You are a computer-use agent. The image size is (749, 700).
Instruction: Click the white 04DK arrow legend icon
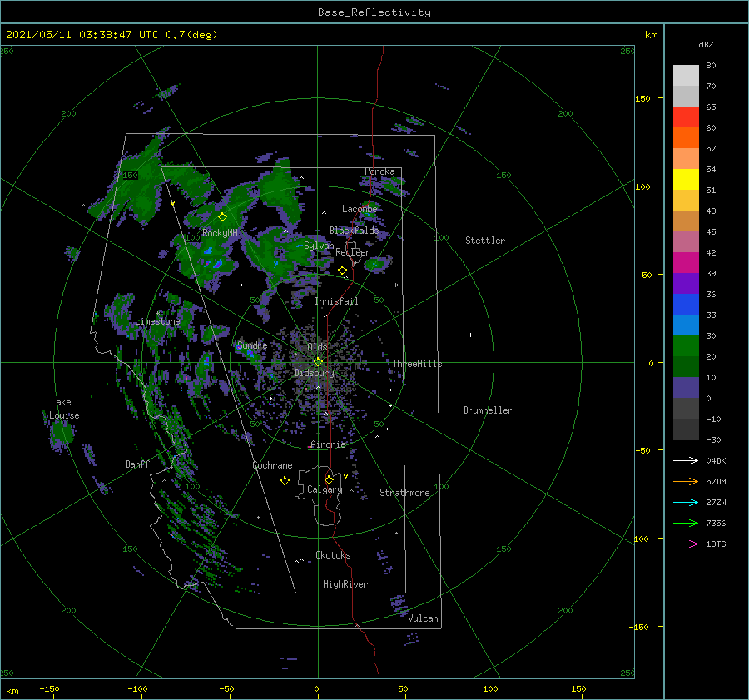[686, 460]
